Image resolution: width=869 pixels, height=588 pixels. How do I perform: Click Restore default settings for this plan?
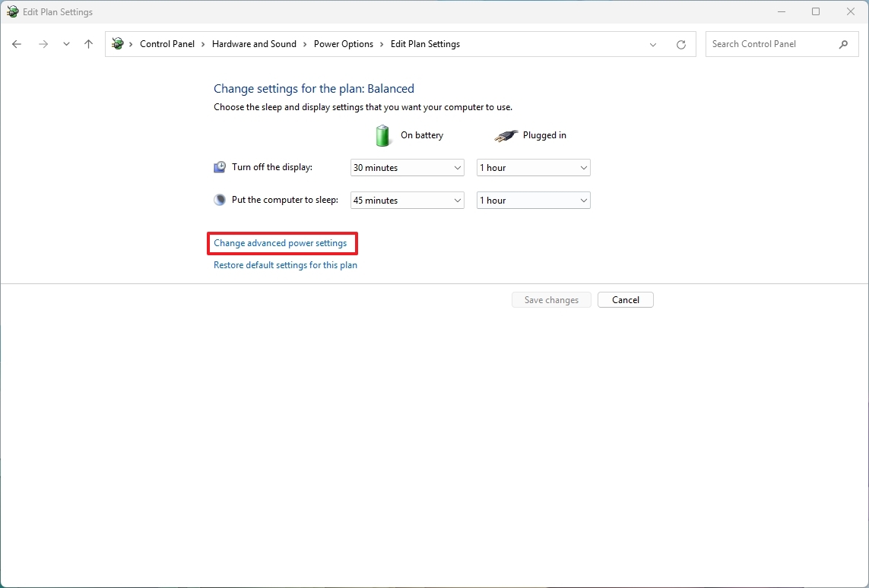285,265
